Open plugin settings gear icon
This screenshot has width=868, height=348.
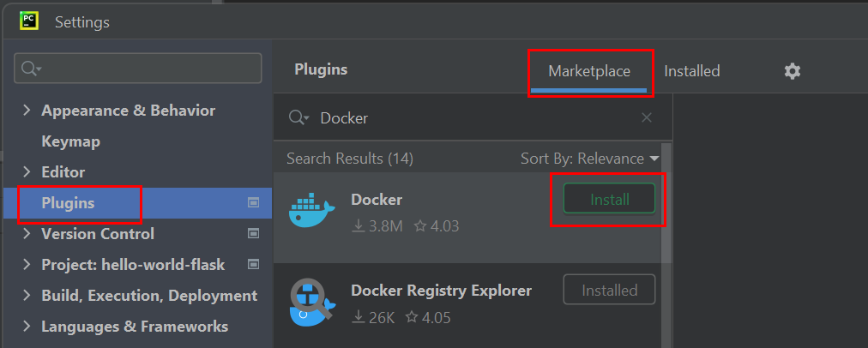(x=793, y=71)
